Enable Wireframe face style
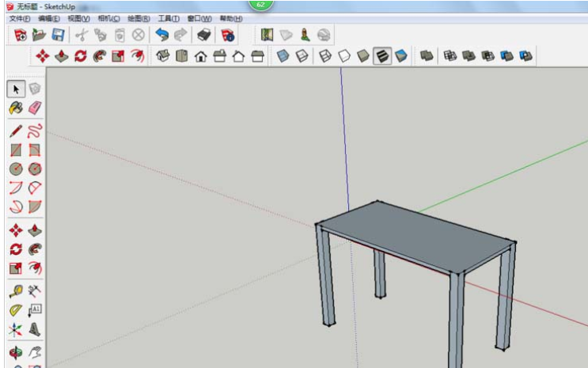This screenshot has height=368, width=588. (324, 56)
